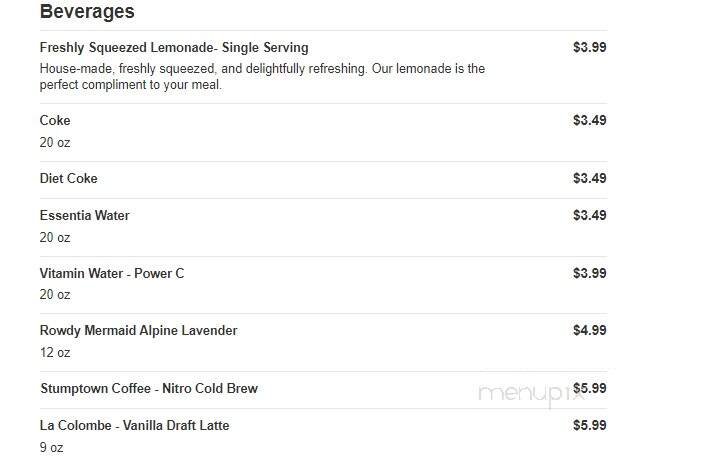Screen dimensions: 711x476
Task: Select Stumptown Coffee - Nitro Cold Brew
Action: [x=148, y=388]
